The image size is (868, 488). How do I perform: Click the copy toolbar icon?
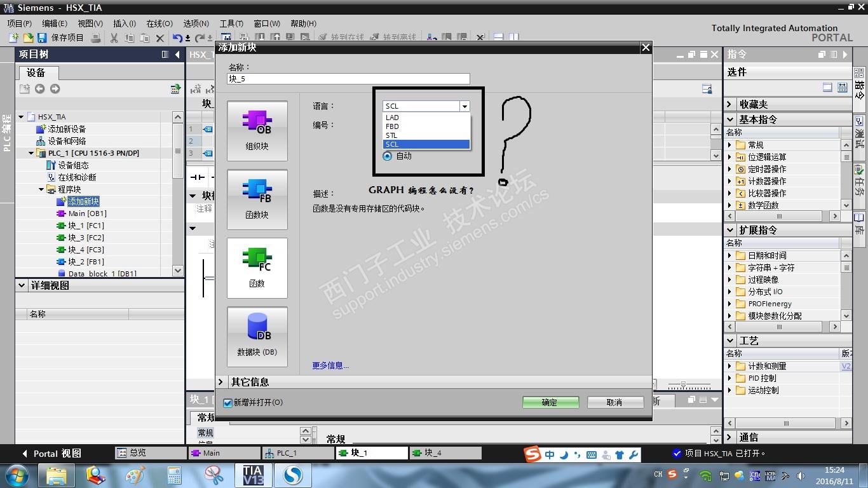[x=130, y=38]
